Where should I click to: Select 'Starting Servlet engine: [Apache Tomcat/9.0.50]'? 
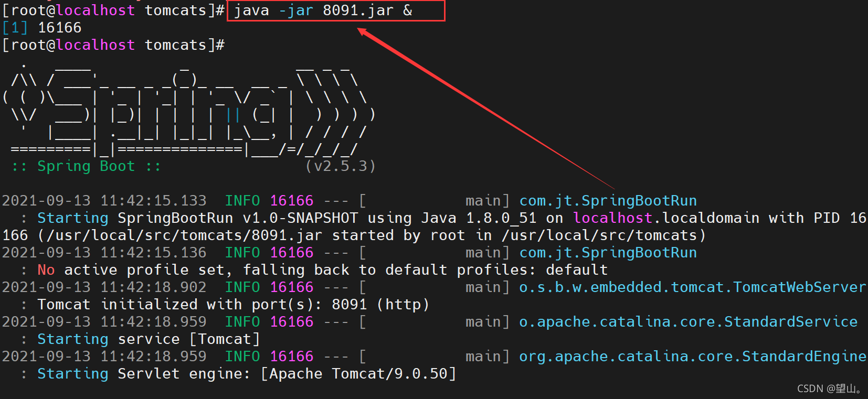pyautogui.click(x=247, y=374)
